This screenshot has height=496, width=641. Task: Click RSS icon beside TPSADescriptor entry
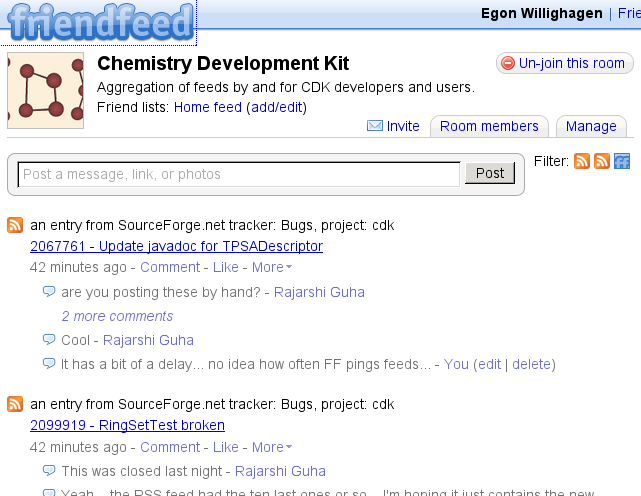15,225
